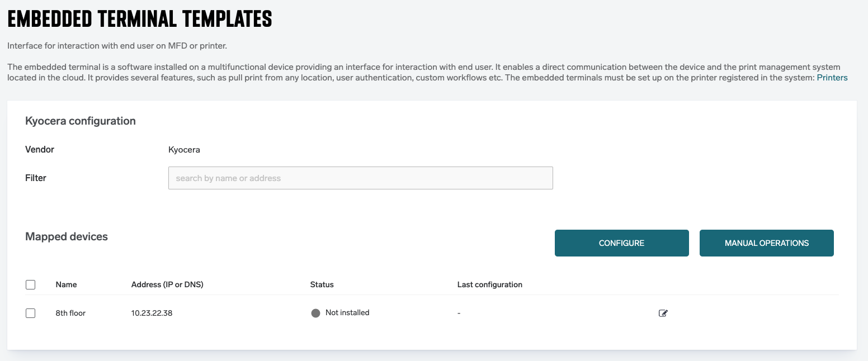Click the Embedded Terminal Templates page title
This screenshot has width=868, height=361.
click(140, 19)
